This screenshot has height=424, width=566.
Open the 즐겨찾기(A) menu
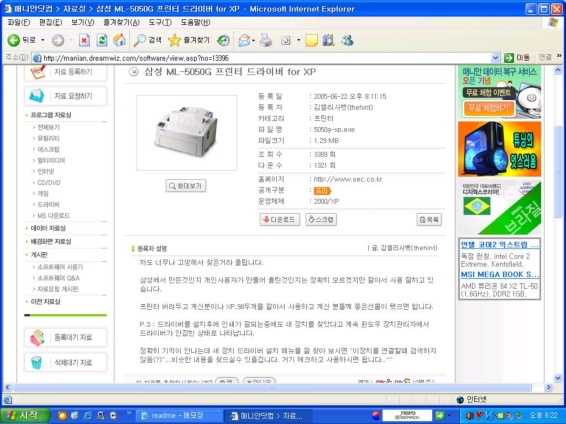pos(121,22)
